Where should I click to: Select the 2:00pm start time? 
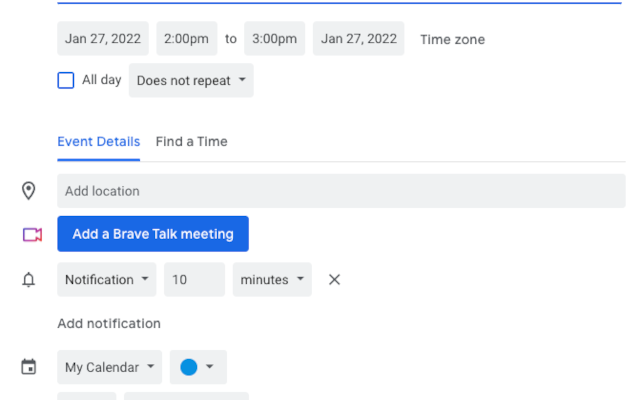pyautogui.click(x=186, y=39)
